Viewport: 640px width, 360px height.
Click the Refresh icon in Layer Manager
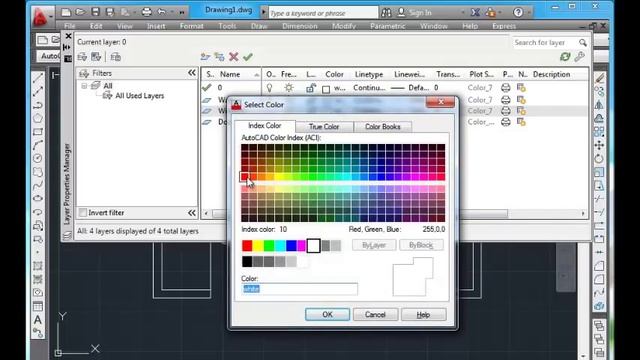[565, 57]
